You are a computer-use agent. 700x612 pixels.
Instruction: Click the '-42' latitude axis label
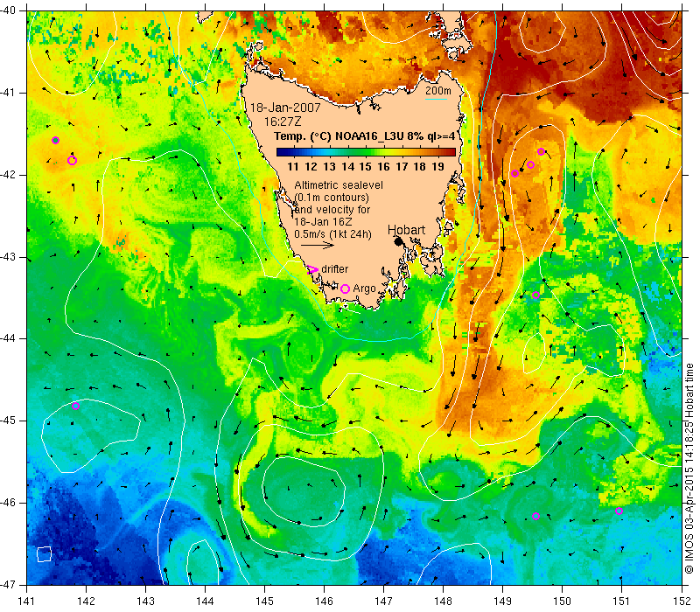coord(8,175)
